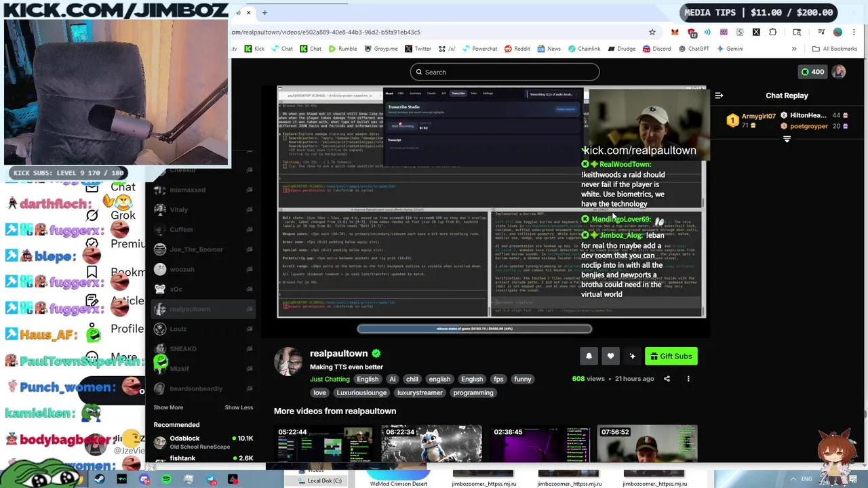Open the All Bookmarks folder

point(835,49)
